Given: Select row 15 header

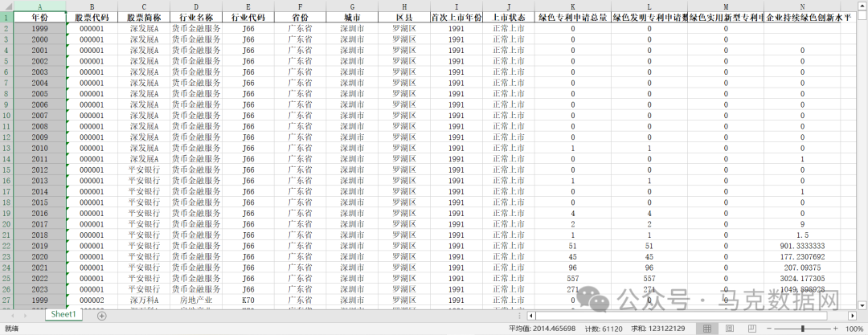Looking at the screenshot, I should coord(6,170).
